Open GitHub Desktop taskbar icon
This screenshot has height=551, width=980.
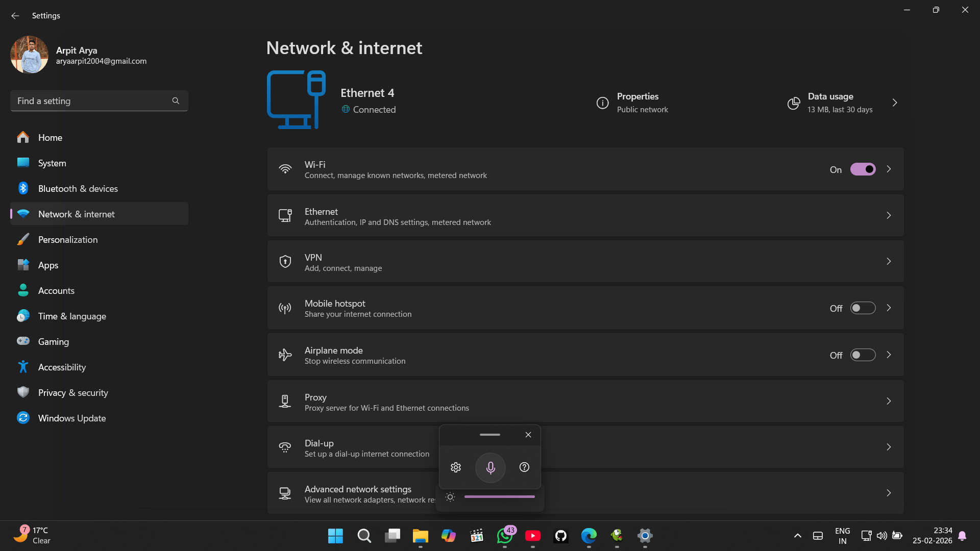pos(561,536)
